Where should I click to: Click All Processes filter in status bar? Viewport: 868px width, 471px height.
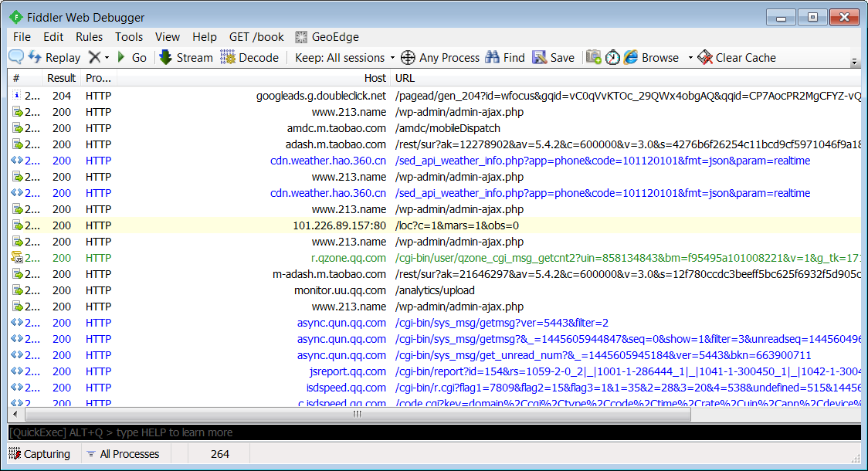(124, 454)
